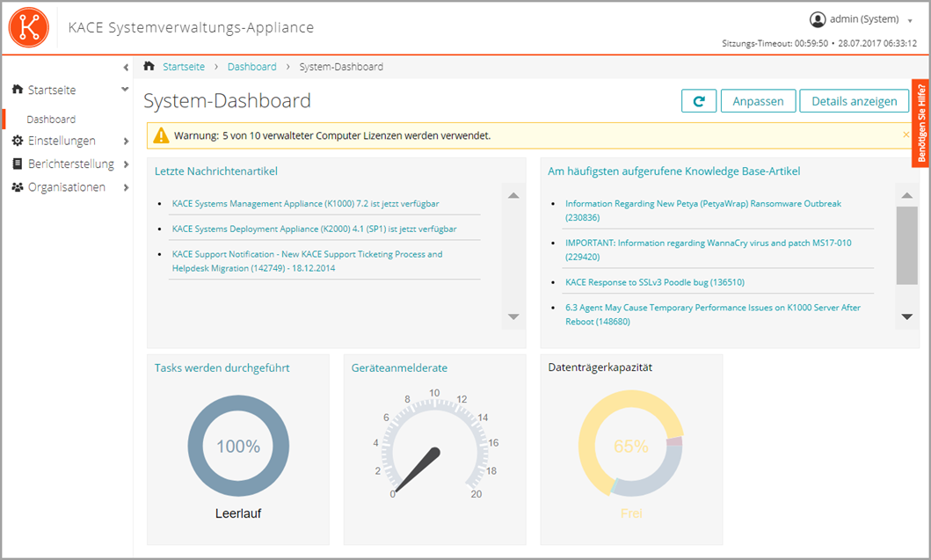Click the Anpassen button
Screen dimensions: 931x560
coord(758,100)
